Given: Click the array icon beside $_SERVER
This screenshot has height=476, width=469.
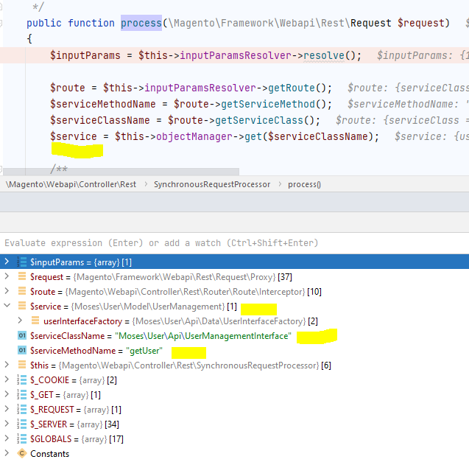Looking at the screenshot, I should click(x=21, y=424).
